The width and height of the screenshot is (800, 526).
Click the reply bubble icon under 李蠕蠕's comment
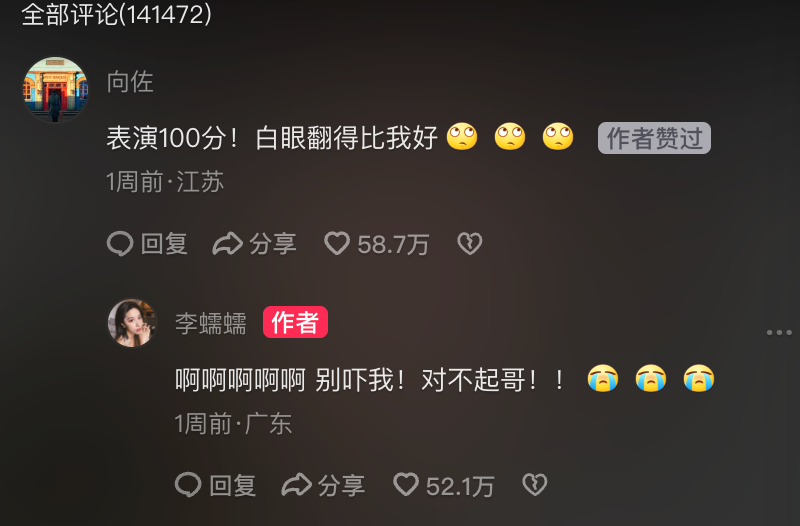coord(188,485)
